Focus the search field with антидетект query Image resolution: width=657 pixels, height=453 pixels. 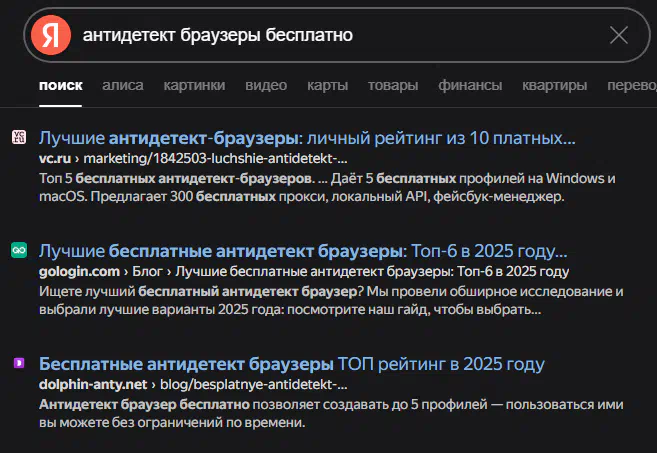(x=337, y=35)
